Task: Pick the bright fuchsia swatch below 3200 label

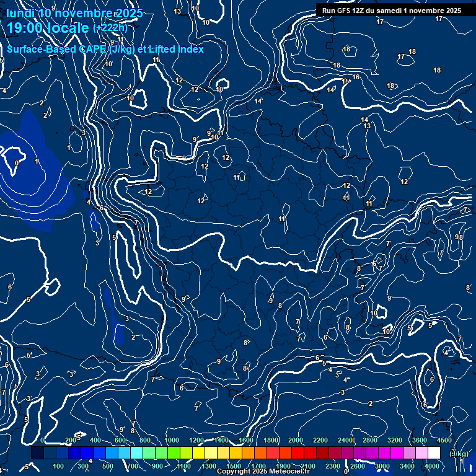Action: (x=397, y=452)
